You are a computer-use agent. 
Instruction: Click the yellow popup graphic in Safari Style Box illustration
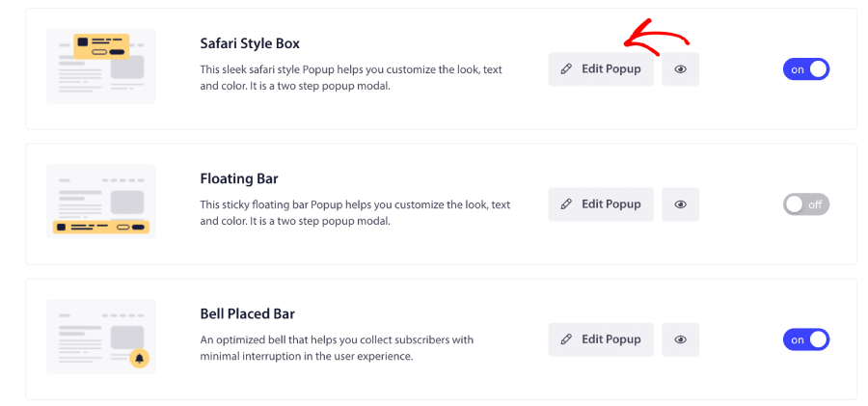click(101, 46)
